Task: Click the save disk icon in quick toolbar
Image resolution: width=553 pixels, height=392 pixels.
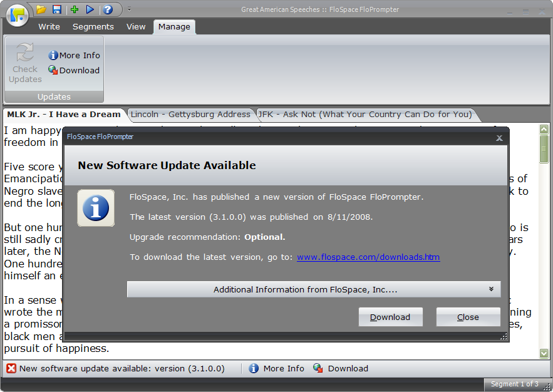Action: (57, 9)
